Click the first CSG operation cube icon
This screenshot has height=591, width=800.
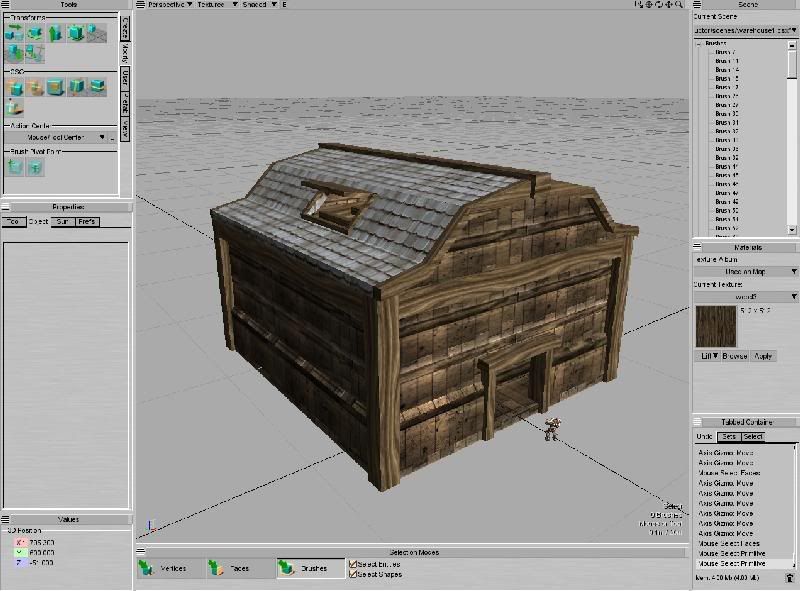[15, 87]
